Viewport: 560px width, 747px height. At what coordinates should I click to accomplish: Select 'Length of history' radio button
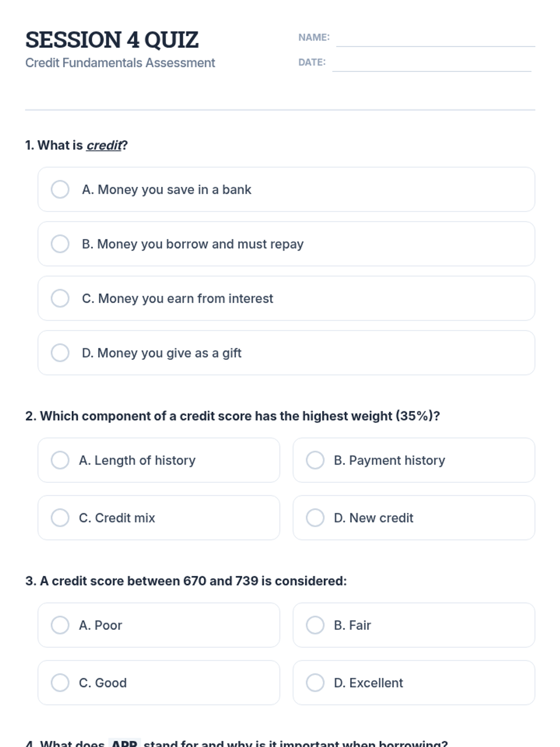click(60, 460)
